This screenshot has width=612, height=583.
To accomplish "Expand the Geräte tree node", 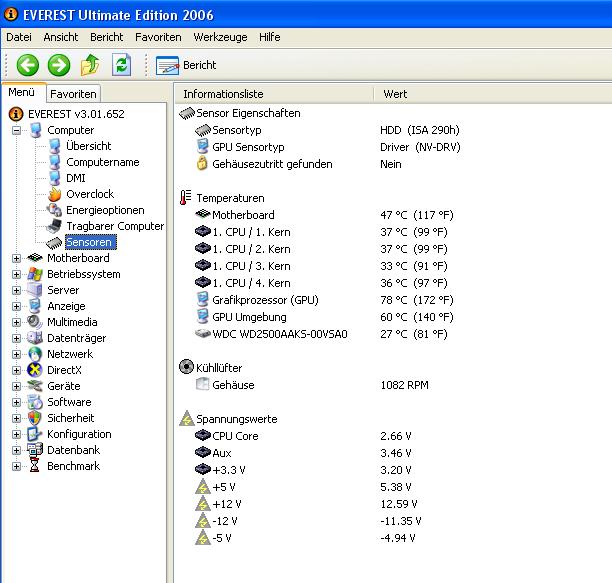I will pos(16,386).
